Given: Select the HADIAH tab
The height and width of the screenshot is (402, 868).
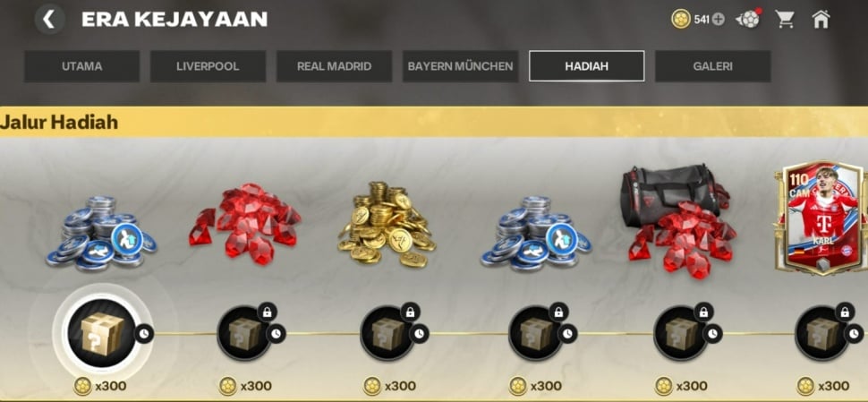Looking at the screenshot, I should click(x=587, y=66).
